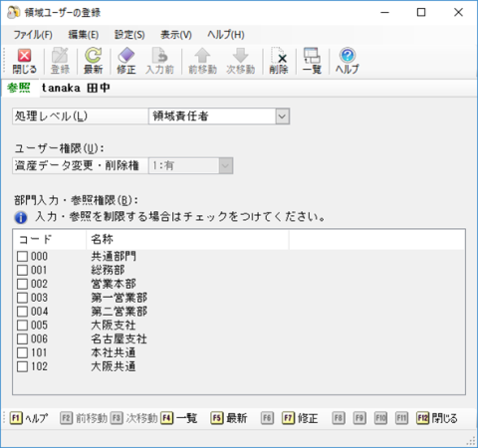Tick the 102 大阪共通 checkbox
This screenshot has height=448, width=478.
[x=22, y=366]
